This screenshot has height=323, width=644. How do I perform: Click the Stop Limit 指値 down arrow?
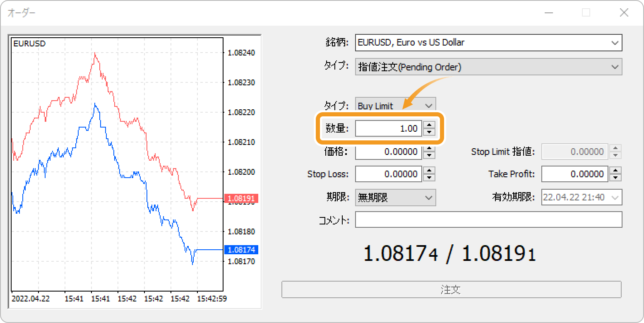pos(616,155)
